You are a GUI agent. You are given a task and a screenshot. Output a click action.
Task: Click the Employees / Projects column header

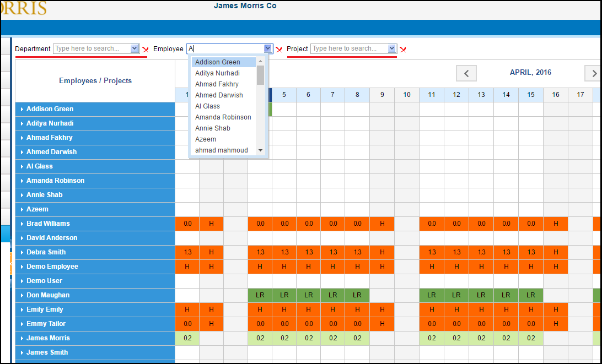coord(95,80)
